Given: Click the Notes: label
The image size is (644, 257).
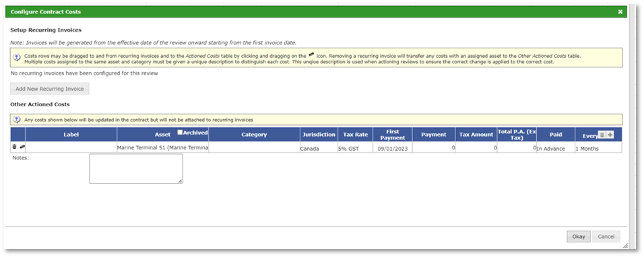Looking at the screenshot, I should pos(20,157).
